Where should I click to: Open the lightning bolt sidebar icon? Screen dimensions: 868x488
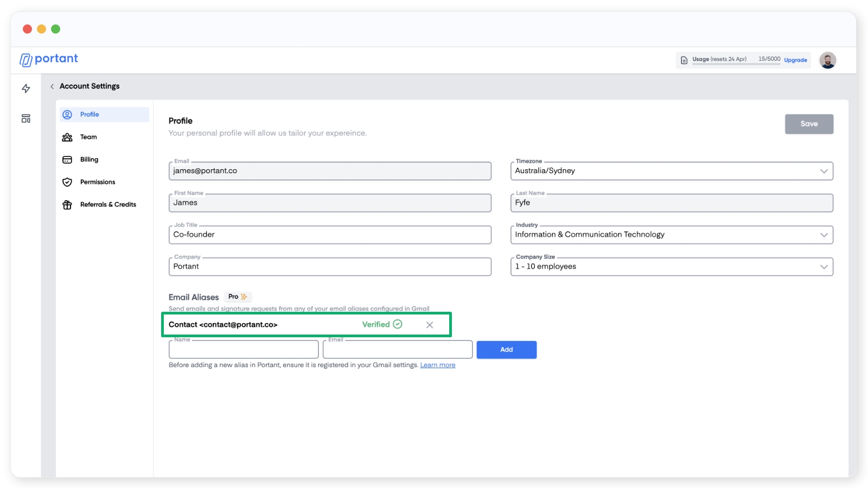coord(26,88)
